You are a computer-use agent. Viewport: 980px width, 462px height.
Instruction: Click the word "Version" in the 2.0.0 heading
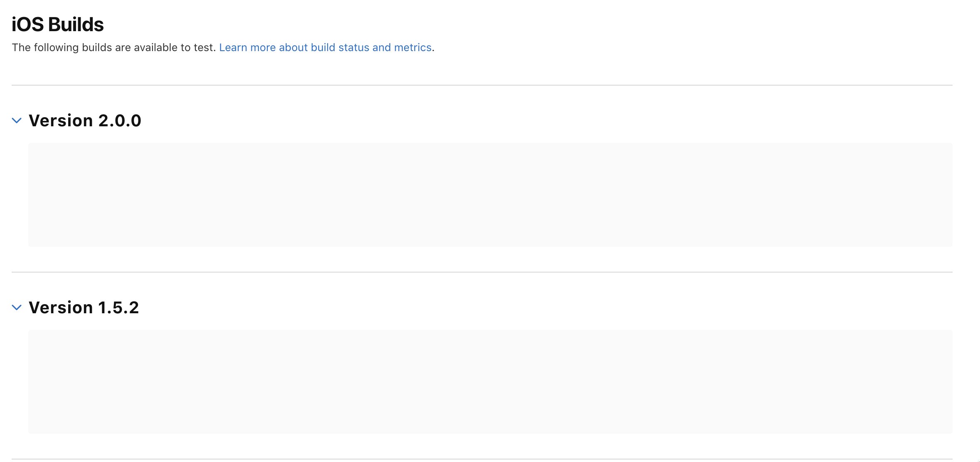(61, 121)
